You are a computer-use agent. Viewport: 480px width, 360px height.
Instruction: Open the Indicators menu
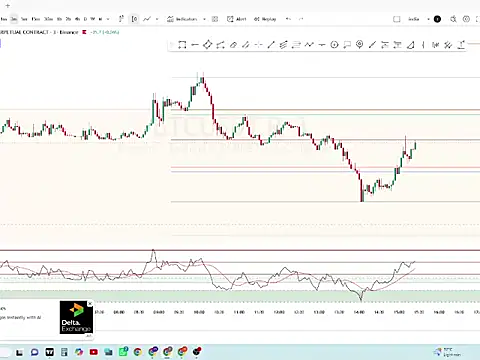pyautogui.click(x=182, y=19)
